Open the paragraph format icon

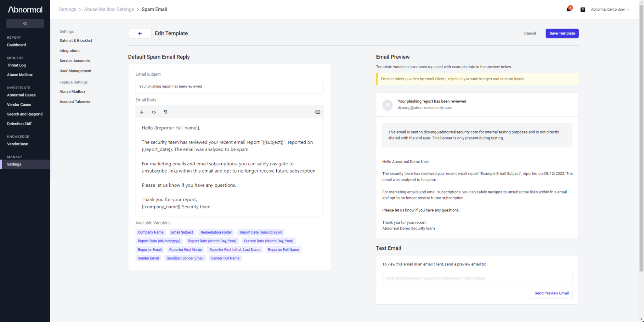click(165, 112)
